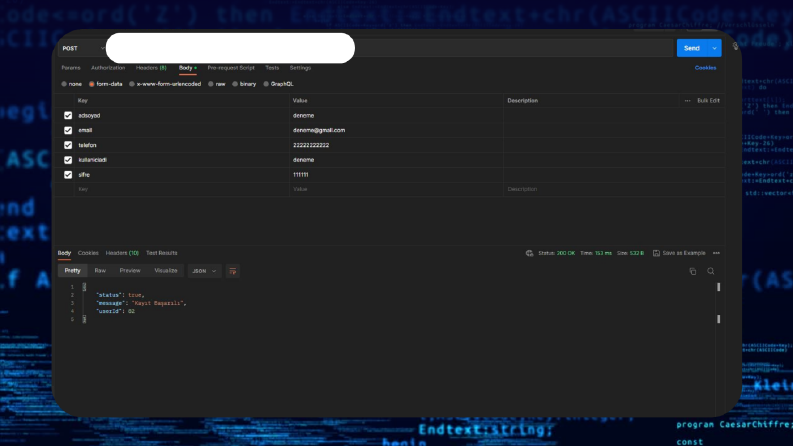
Task: Click the email value deneme@gmail.com
Action: tap(319, 130)
